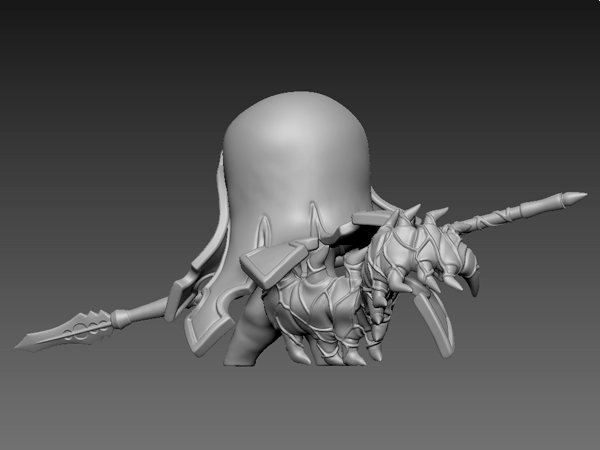Click the spiked clawed gauntlet
Image resolution: width=600 pixels, height=450 pixels.
pos(423,251)
